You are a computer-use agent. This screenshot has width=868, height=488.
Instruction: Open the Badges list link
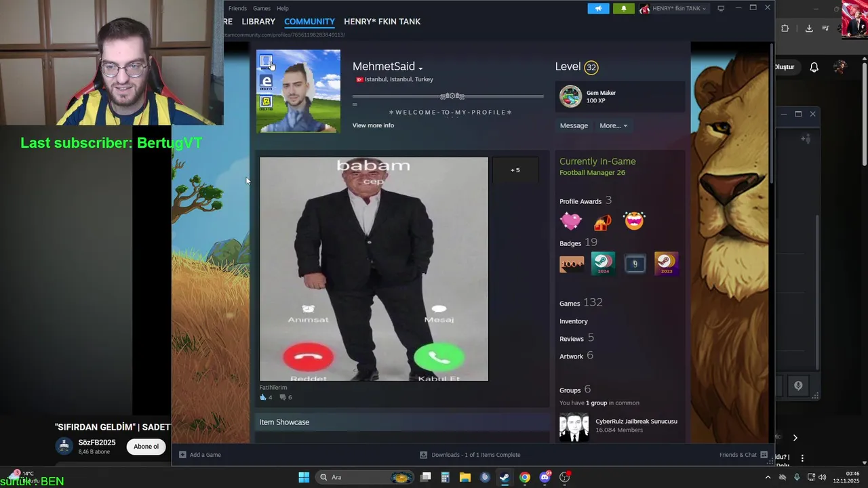tap(570, 243)
